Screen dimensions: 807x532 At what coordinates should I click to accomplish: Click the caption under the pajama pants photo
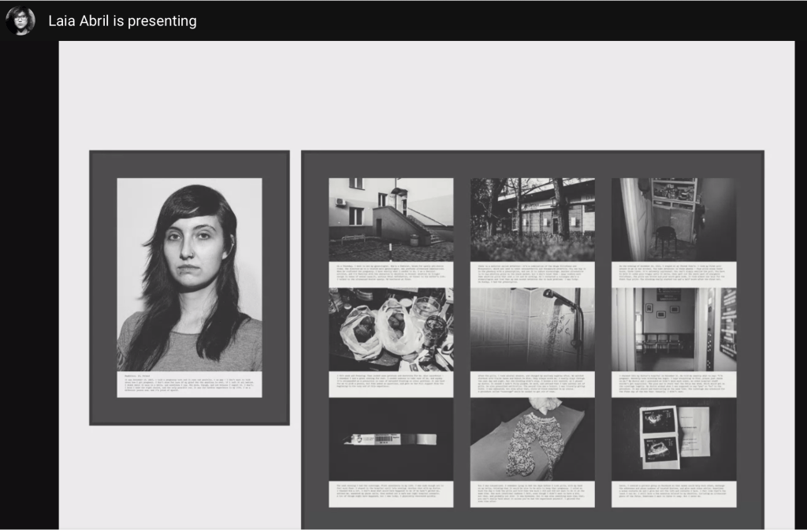coord(533,494)
